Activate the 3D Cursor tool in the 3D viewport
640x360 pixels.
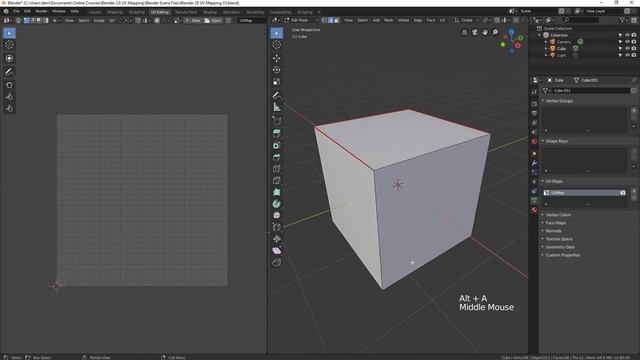[277, 45]
